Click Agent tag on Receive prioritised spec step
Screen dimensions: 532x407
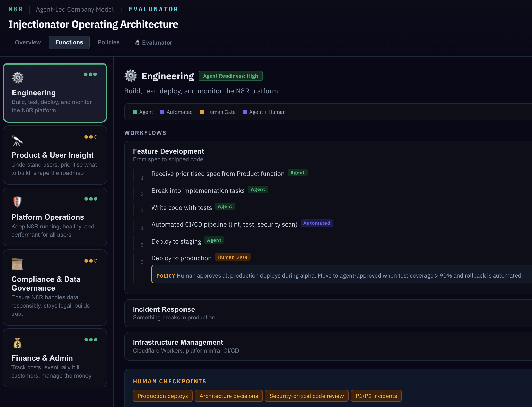coord(297,173)
